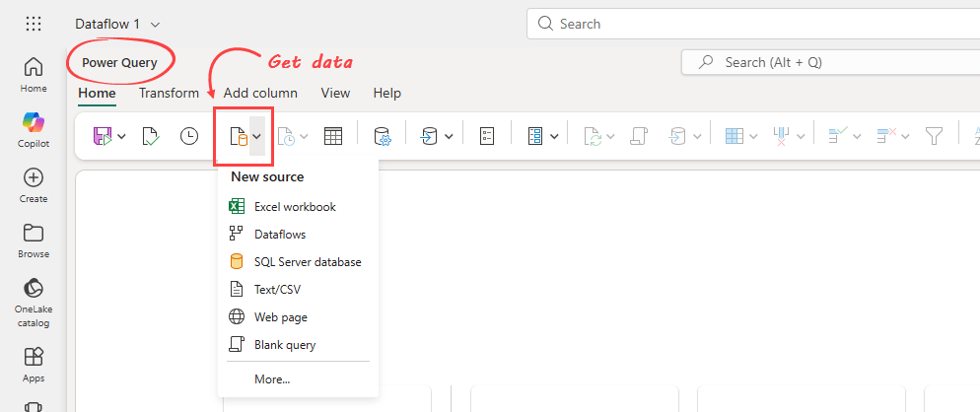Screen dimensions: 980x412
Task: Expand the greyed cylinder-arrow icon's dropdown arrow
Action: tap(697, 136)
